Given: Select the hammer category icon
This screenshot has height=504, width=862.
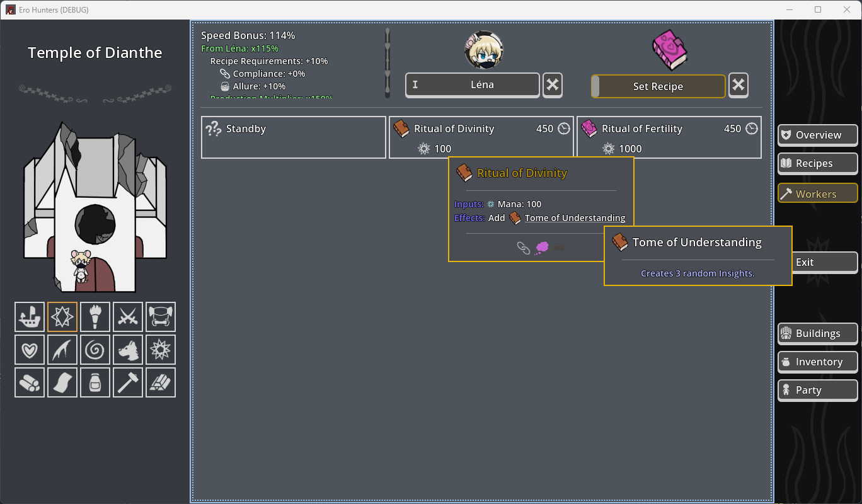Looking at the screenshot, I should click(x=128, y=382).
